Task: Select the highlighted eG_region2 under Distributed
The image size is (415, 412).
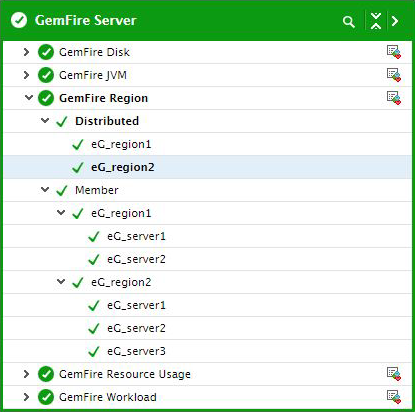Action: [x=123, y=167]
